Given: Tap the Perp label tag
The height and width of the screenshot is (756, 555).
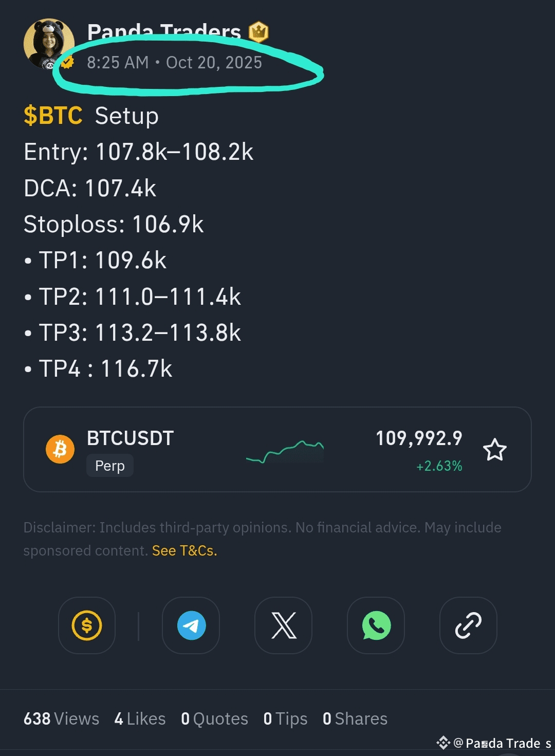Looking at the screenshot, I should 110,466.
